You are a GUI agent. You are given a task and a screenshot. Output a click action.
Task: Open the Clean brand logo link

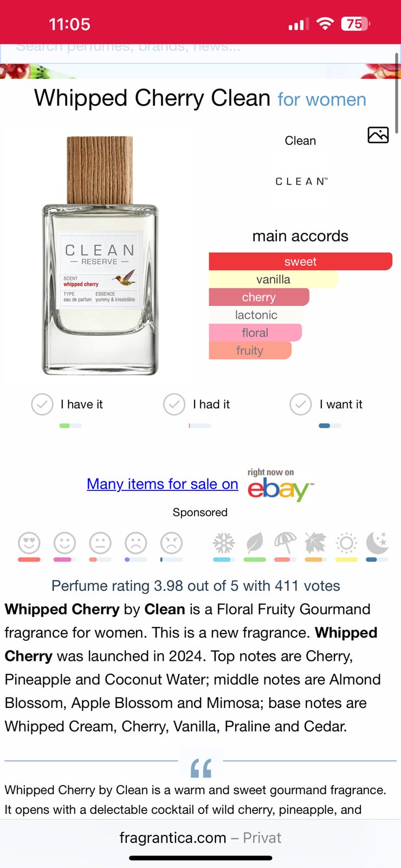pos(301,182)
